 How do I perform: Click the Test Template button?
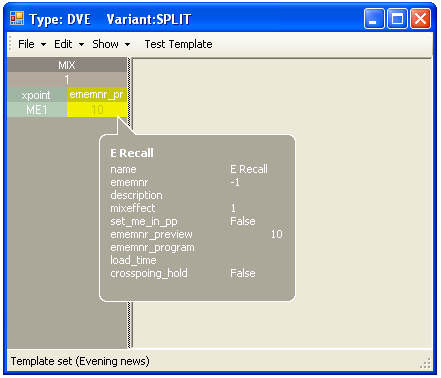pyautogui.click(x=178, y=44)
